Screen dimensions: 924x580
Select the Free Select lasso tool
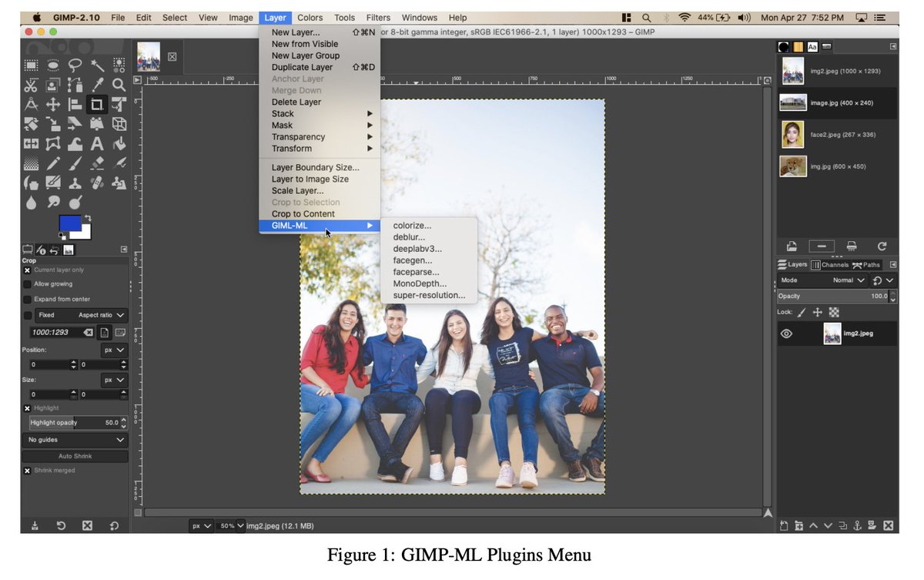tap(75, 65)
